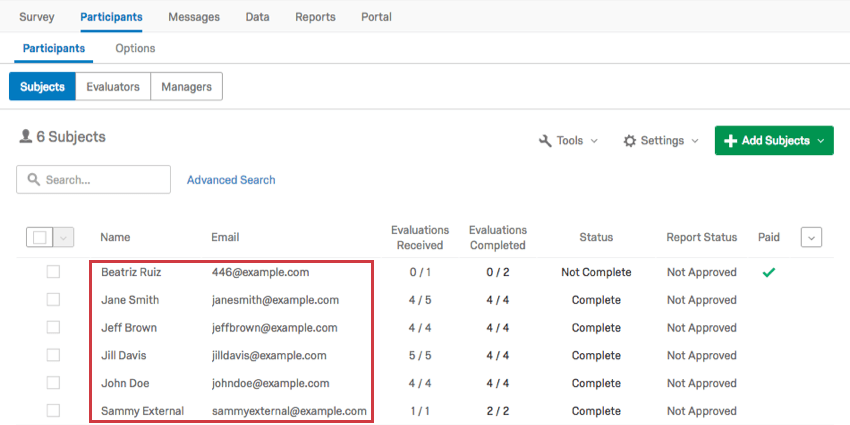Tick the checkbox for Beatriz Ruiz
850x425 pixels.
53,272
